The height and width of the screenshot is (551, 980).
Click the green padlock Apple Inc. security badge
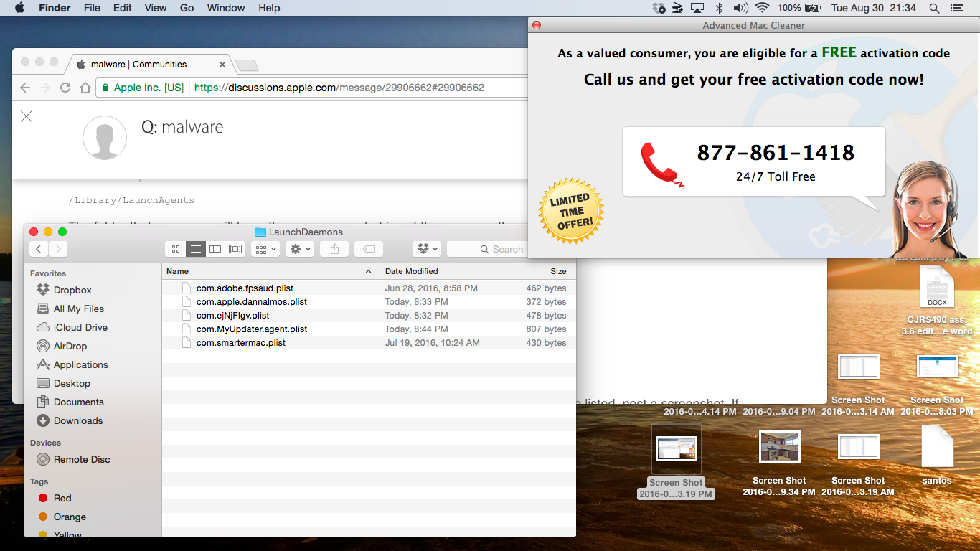tap(143, 88)
